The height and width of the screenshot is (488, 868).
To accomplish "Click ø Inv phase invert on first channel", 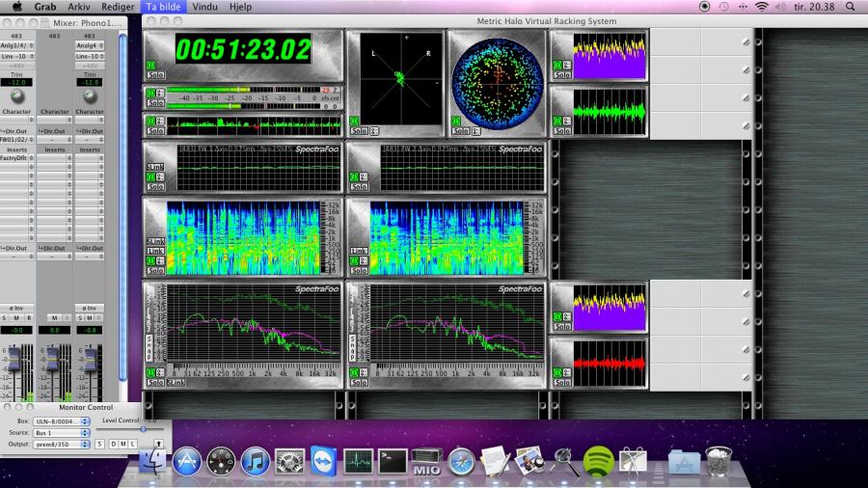I will [16, 309].
